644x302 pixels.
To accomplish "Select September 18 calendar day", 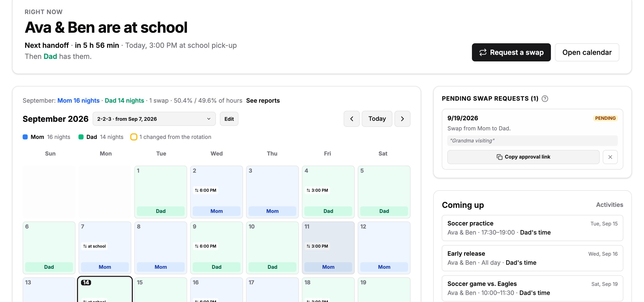I will (x=328, y=290).
